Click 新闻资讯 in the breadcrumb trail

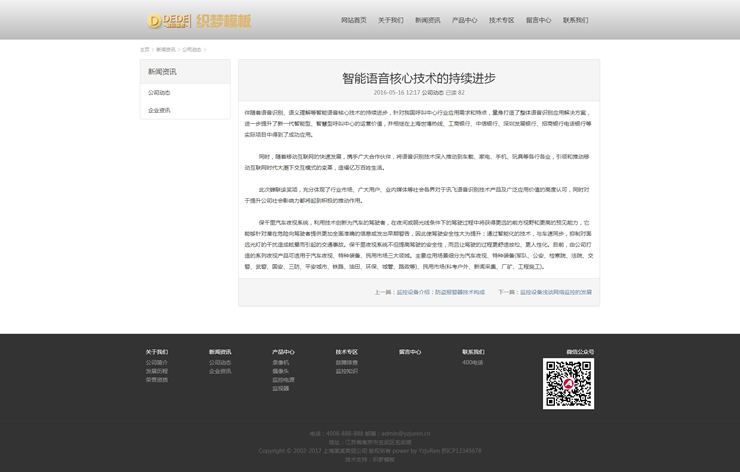point(165,49)
